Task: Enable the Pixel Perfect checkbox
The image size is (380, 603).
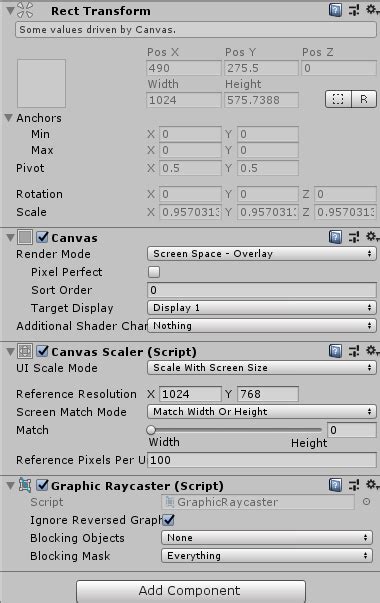Action: 154,272
